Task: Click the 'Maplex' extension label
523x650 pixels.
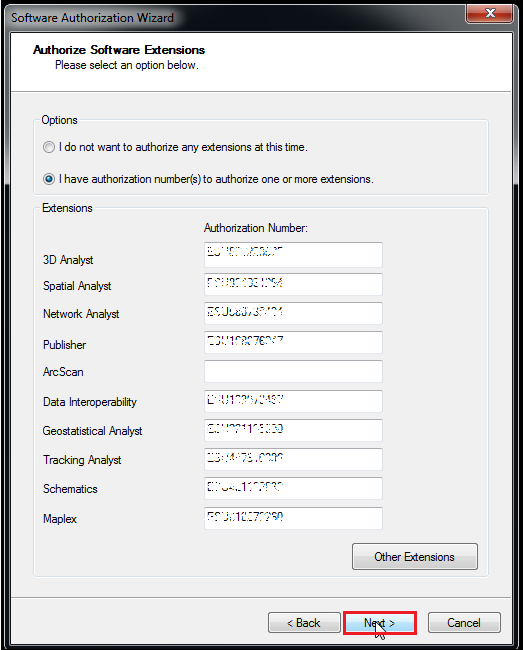Action: coord(60,519)
